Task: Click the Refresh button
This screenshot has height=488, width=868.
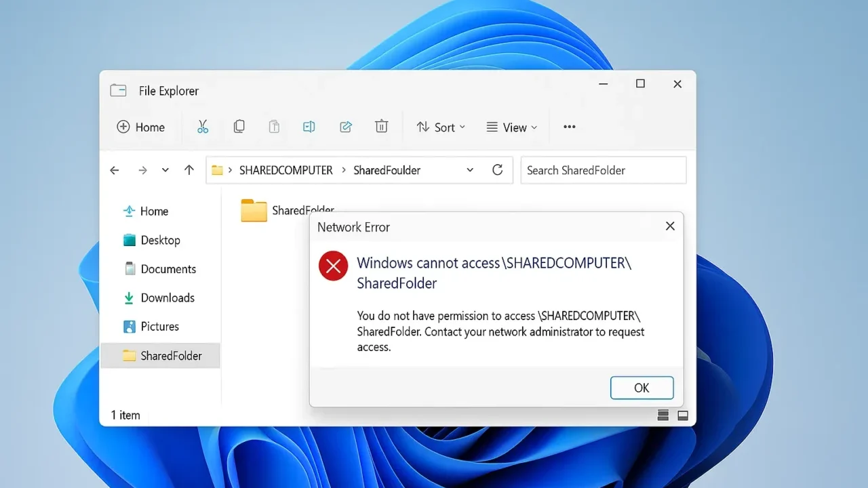Action: tap(498, 170)
